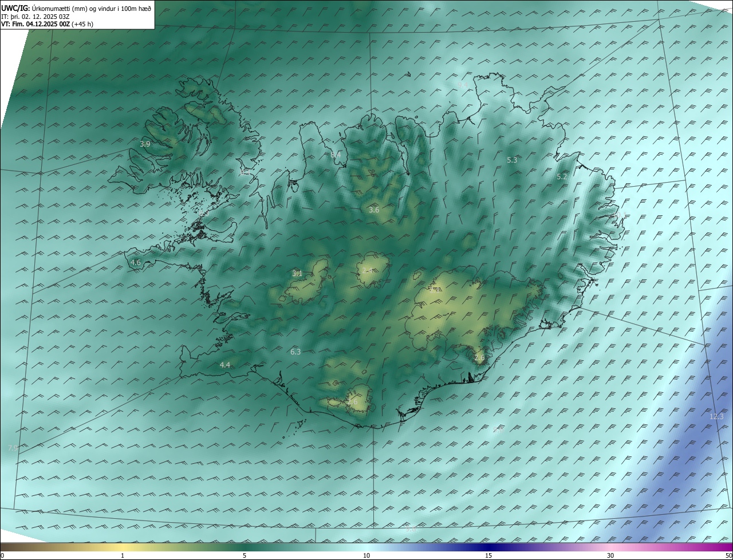Screen dimensions: 733x560
Task: Click the '1' tick label on the colour scale
Action: coord(123,555)
